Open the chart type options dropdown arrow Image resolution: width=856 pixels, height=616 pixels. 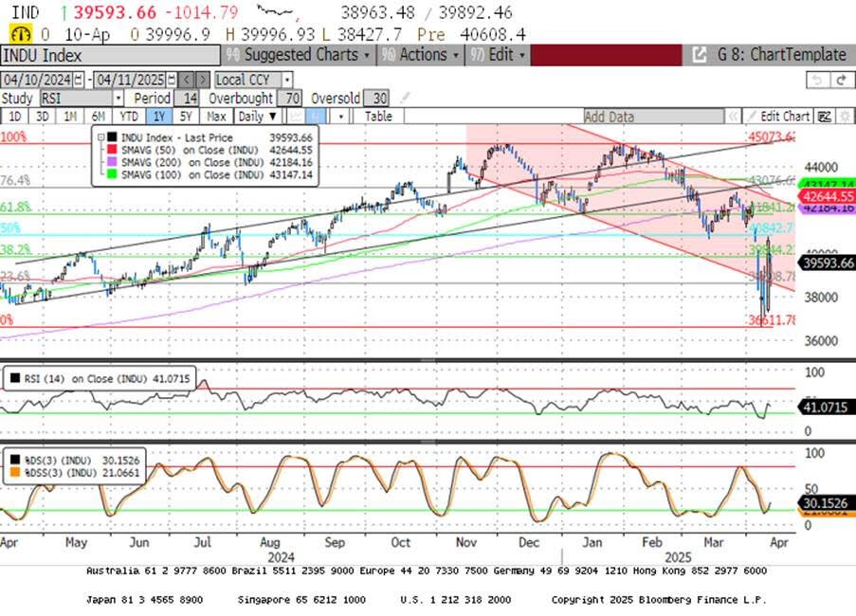point(341,117)
